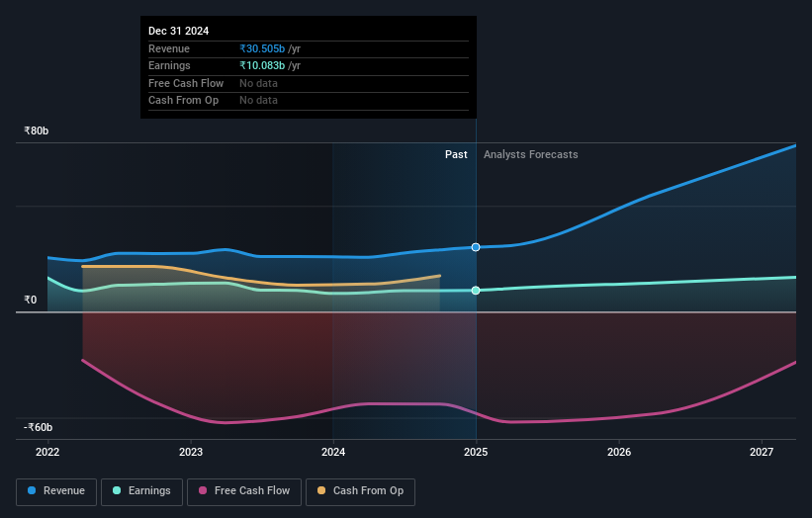Click the Past label on chart
Image resolution: width=812 pixels, height=518 pixels.
(x=456, y=154)
